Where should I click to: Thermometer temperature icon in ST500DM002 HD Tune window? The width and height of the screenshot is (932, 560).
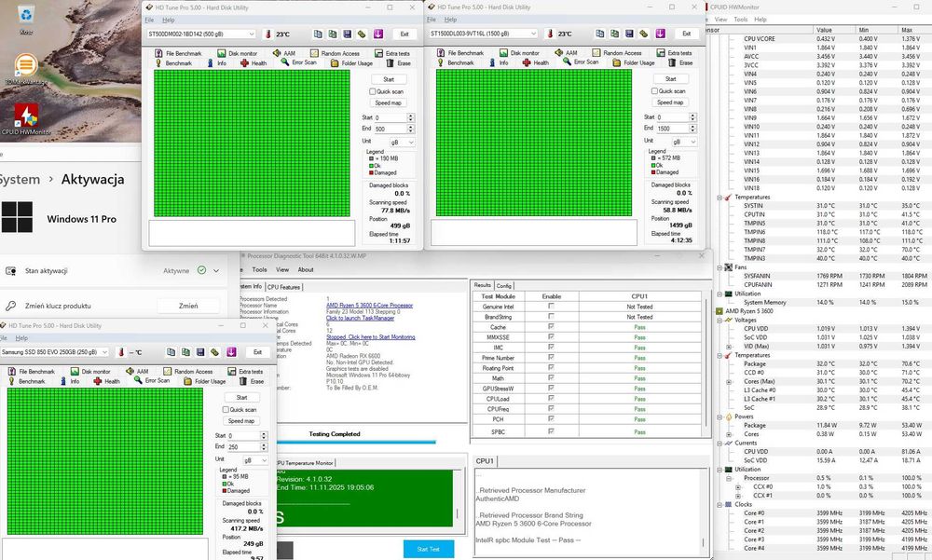click(268, 34)
